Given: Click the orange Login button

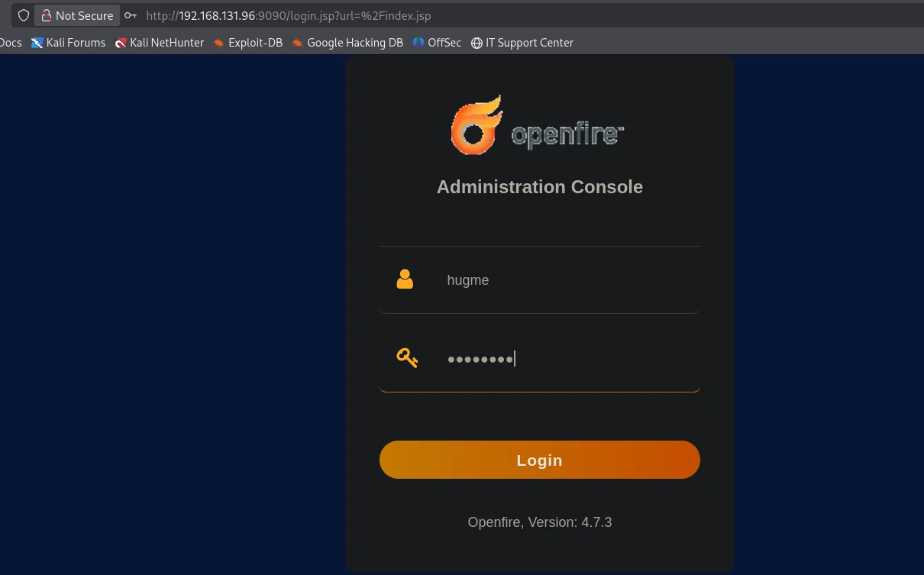Looking at the screenshot, I should tap(540, 460).
